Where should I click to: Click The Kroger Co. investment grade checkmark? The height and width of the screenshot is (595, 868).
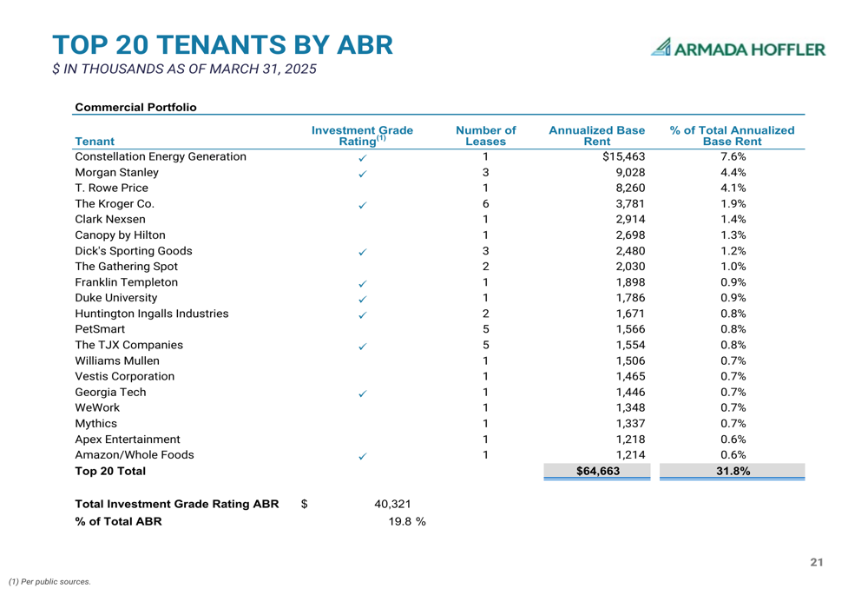363,206
